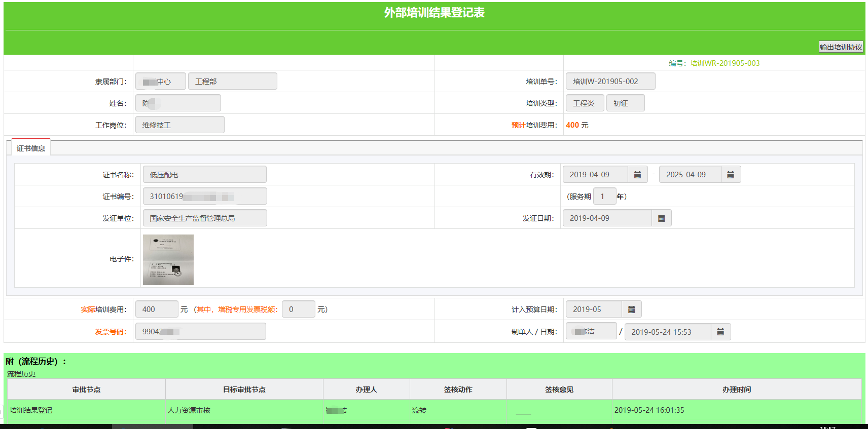Click the 审批节点 column header
Viewport: 868px width, 429px height.
tap(86, 389)
